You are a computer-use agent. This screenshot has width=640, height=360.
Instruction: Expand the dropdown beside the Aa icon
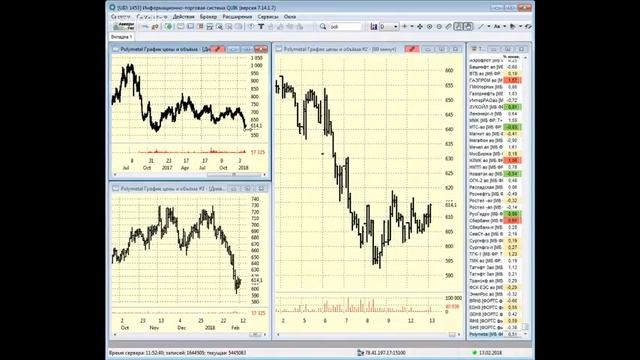click(504, 27)
